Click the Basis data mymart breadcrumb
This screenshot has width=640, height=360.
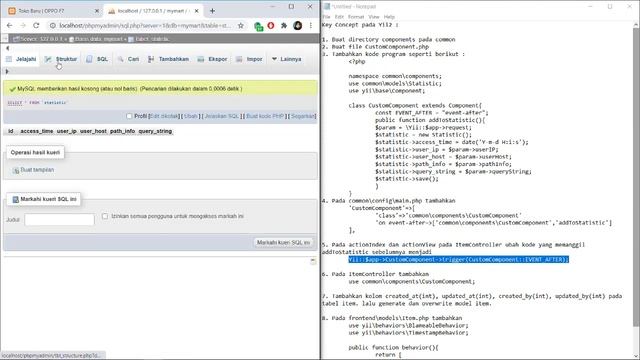tap(96, 39)
